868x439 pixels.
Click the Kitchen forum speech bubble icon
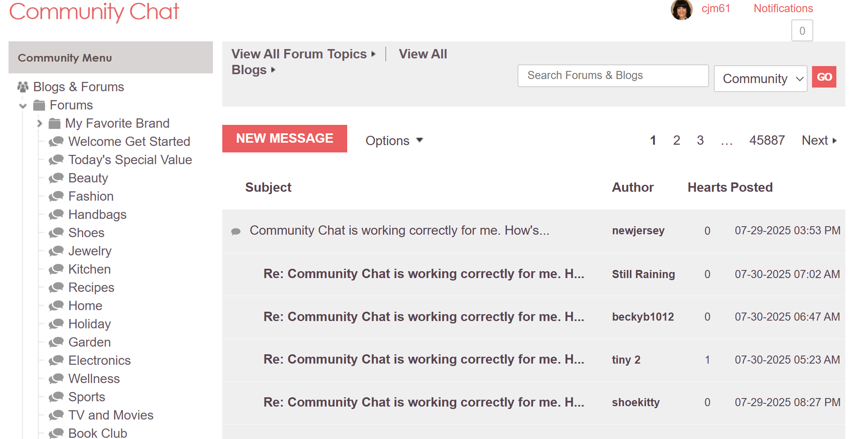(56, 269)
